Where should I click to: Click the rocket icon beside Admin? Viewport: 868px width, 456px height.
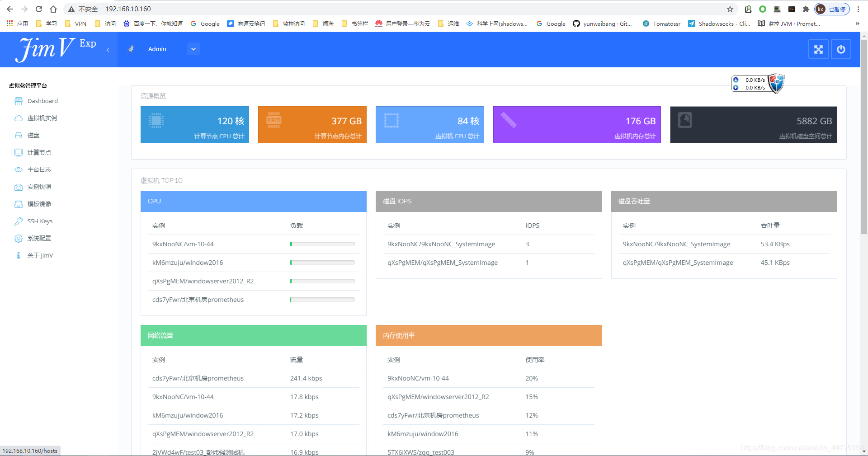(x=131, y=49)
